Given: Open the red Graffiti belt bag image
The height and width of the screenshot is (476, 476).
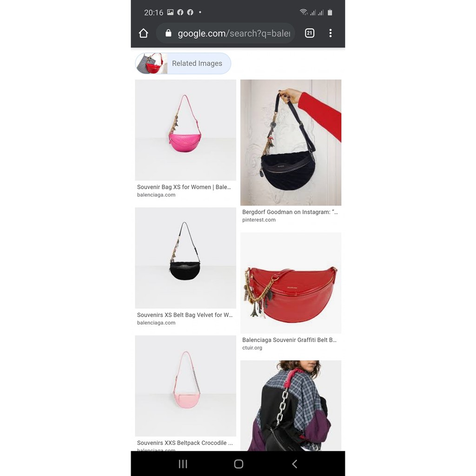Looking at the screenshot, I should coord(291,283).
